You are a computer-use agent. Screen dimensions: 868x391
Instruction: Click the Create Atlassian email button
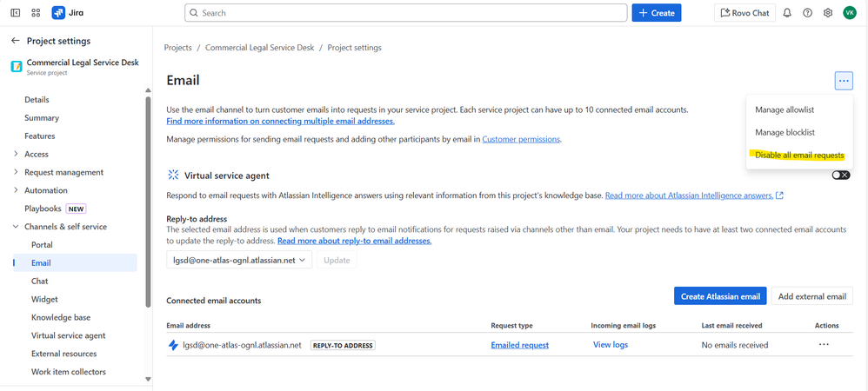720,296
